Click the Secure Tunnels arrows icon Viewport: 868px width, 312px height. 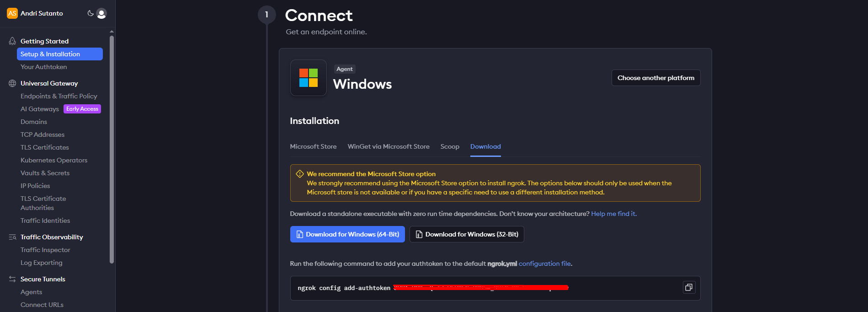(12, 279)
